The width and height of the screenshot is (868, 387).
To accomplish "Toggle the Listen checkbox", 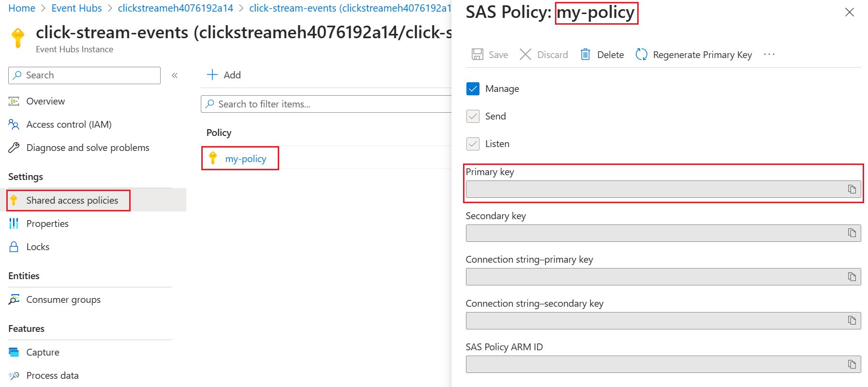I will click(473, 144).
